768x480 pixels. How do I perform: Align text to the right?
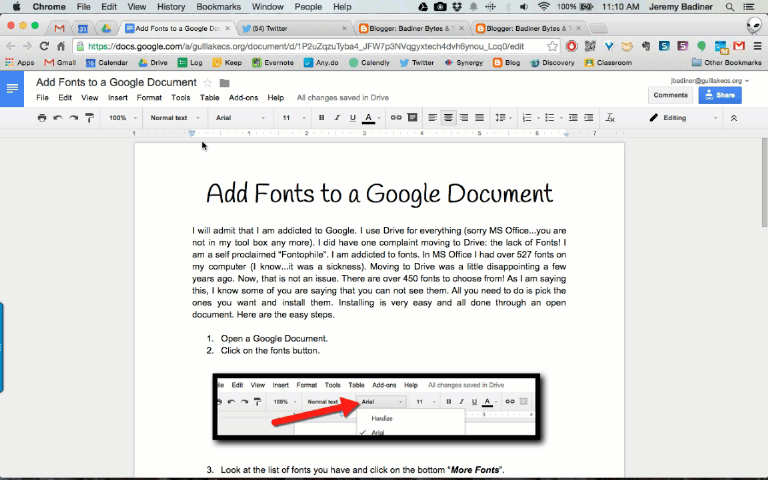click(464, 118)
